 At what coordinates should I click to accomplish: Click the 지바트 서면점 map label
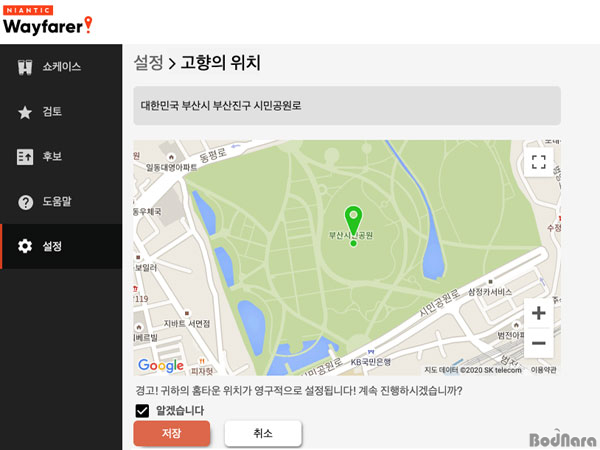coord(187,324)
